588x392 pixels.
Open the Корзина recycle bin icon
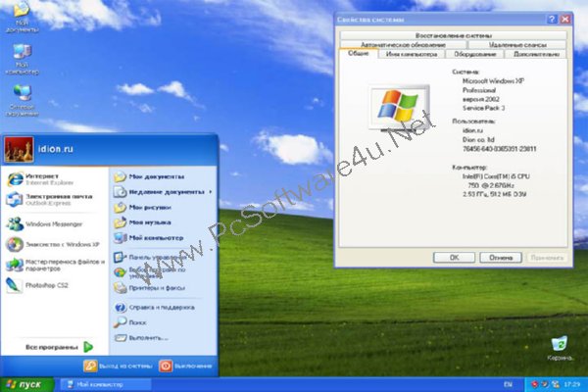(560, 348)
